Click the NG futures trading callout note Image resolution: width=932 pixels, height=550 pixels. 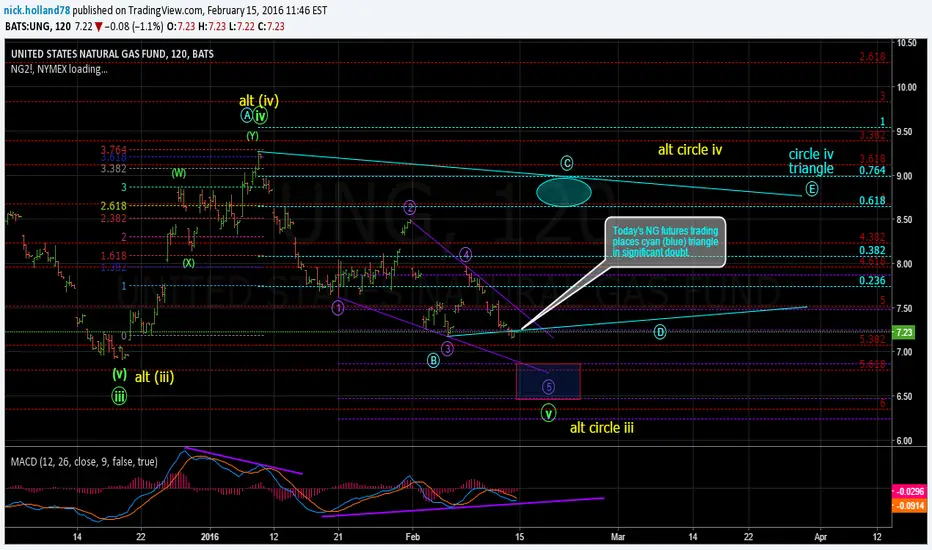666,241
